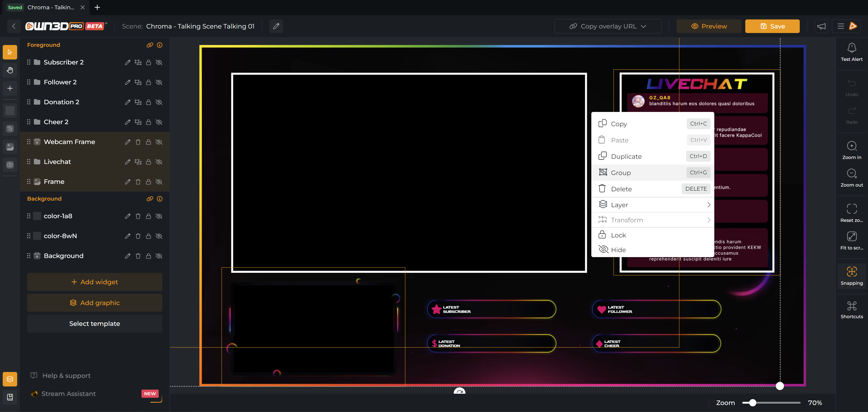Viewport: 868px width, 412px height.
Task: Expand the Copy overlay URL dropdown
Action: (x=643, y=26)
